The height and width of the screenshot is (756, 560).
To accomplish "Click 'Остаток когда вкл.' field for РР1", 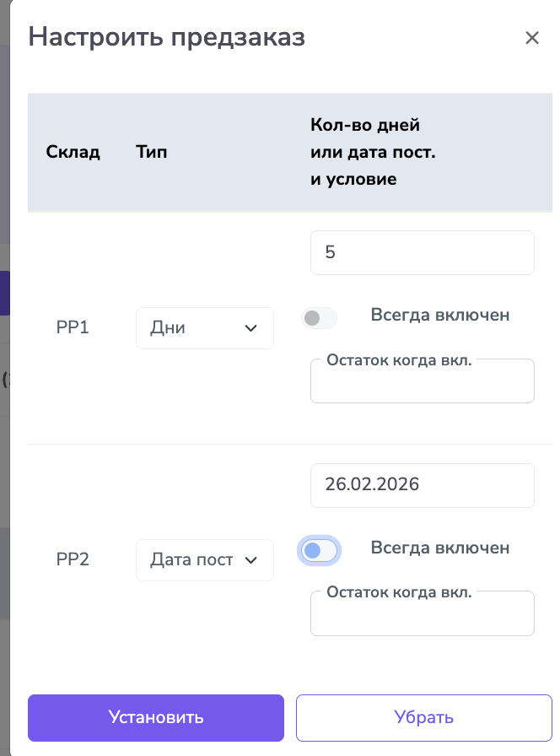I will pos(422,381).
